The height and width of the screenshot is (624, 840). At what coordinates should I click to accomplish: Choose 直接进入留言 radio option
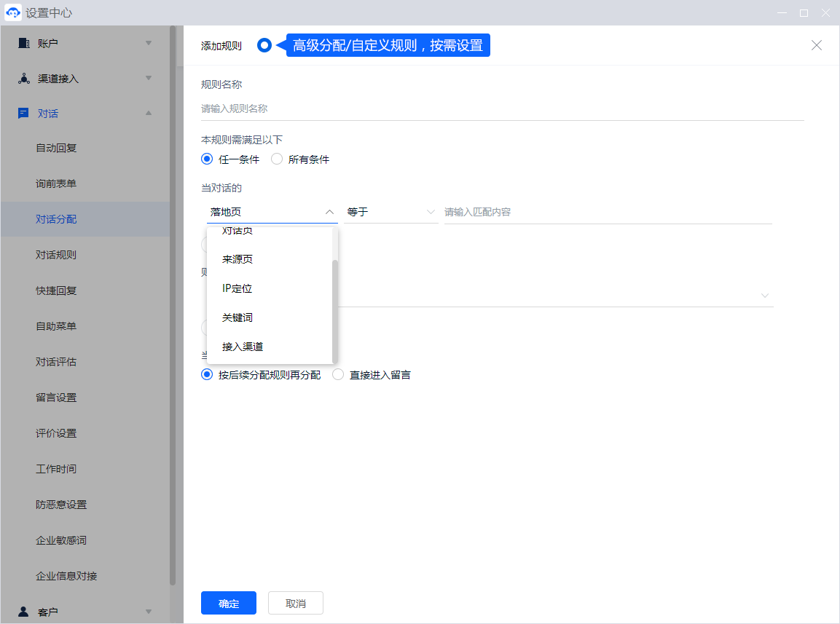click(337, 374)
